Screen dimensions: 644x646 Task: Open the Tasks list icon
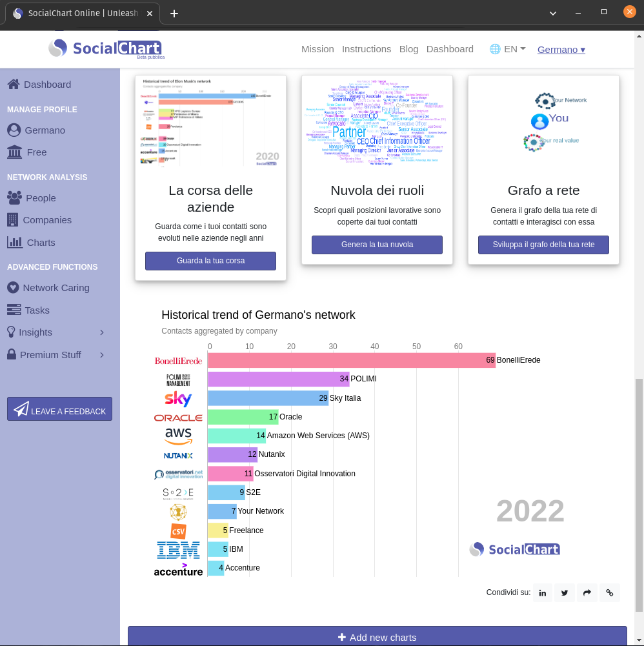pyautogui.click(x=14, y=310)
